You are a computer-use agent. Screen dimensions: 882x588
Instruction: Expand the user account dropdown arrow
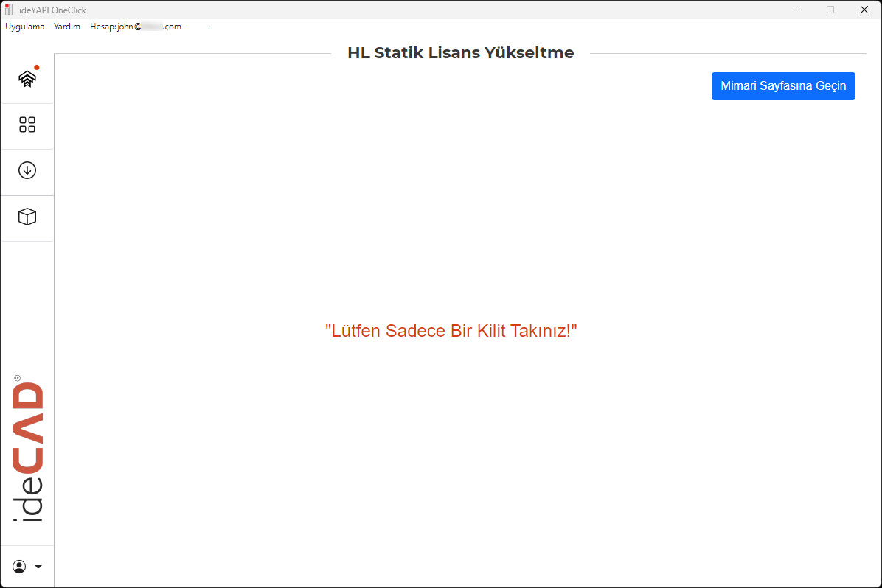(x=38, y=567)
